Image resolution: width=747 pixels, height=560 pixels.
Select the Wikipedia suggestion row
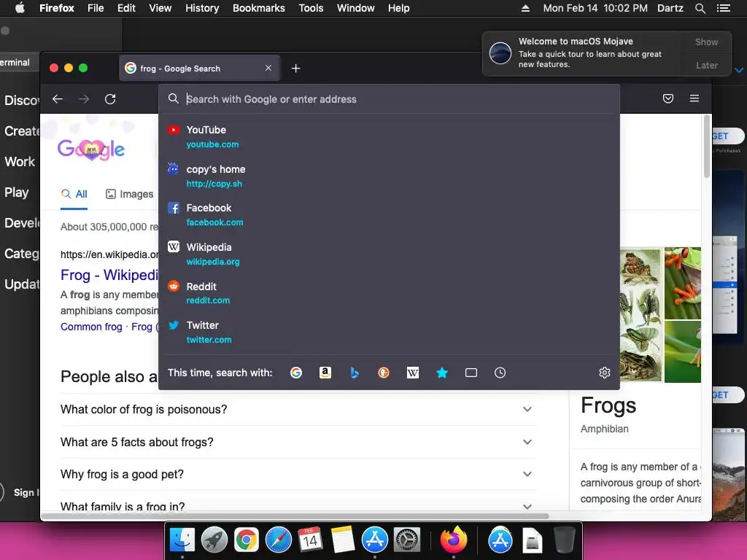point(389,254)
